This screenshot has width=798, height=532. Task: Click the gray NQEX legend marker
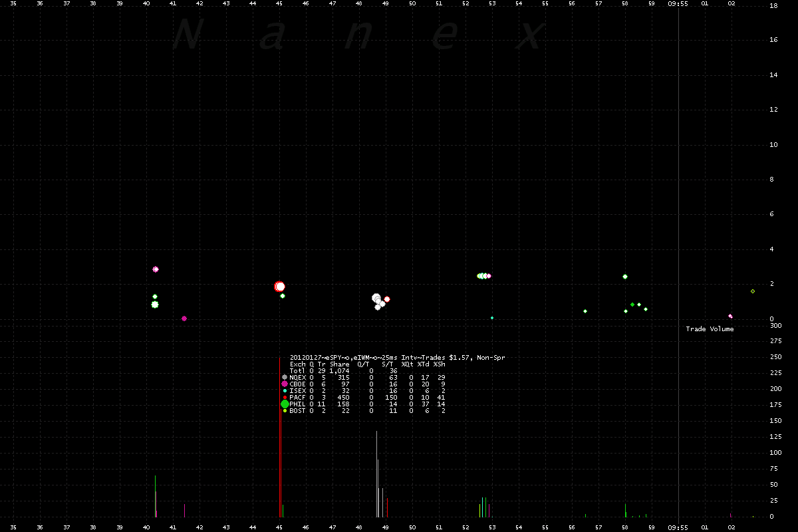pos(285,377)
